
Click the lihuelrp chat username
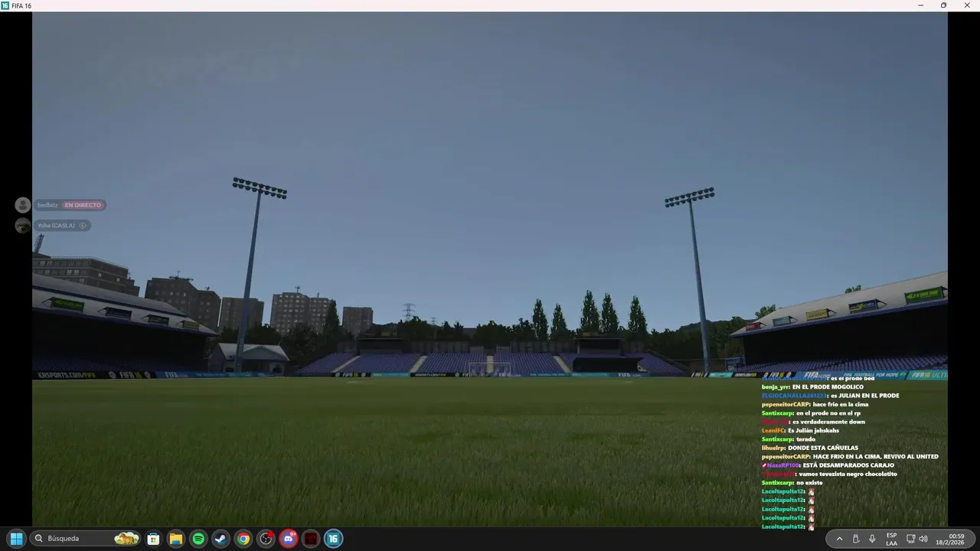point(774,448)
